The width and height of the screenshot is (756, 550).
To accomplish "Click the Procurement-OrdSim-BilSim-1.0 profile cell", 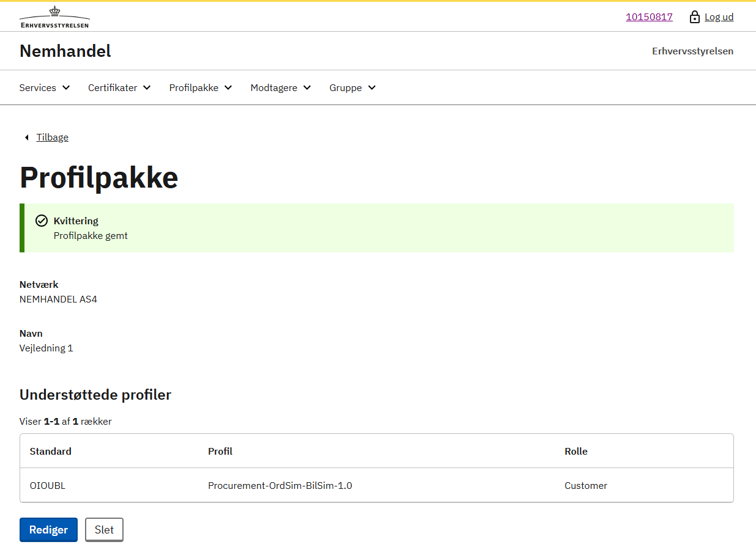I will click(280, 486).
